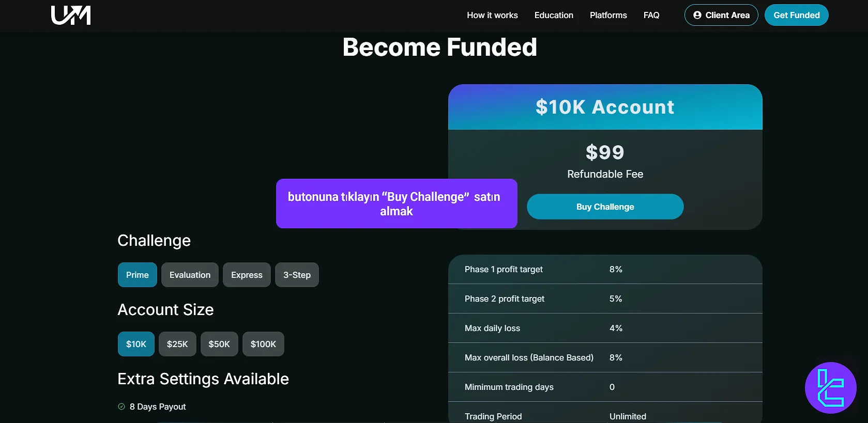The height and width of the screenshot is (423, 868).
Task: Go to the FAQ section
Action: (651, 15)
